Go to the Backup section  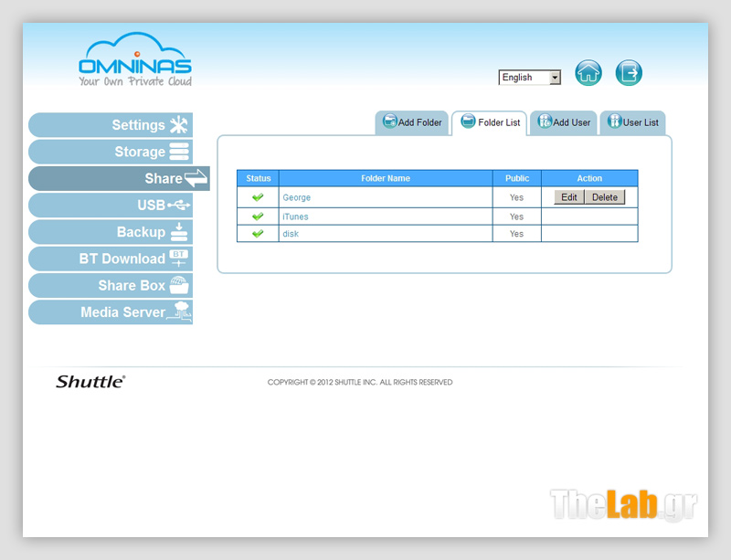[x=111, y=232]
